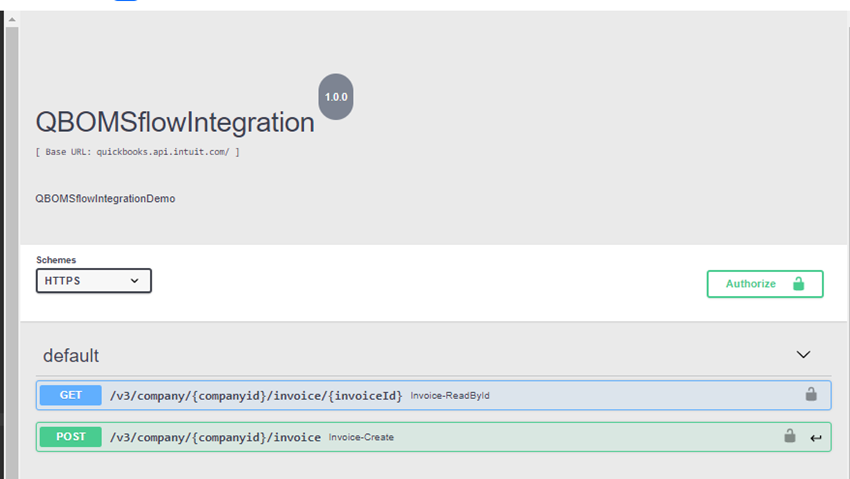
Task: Expand the POST /v3/company/{companyid}/invoice path
Action: 215,438
